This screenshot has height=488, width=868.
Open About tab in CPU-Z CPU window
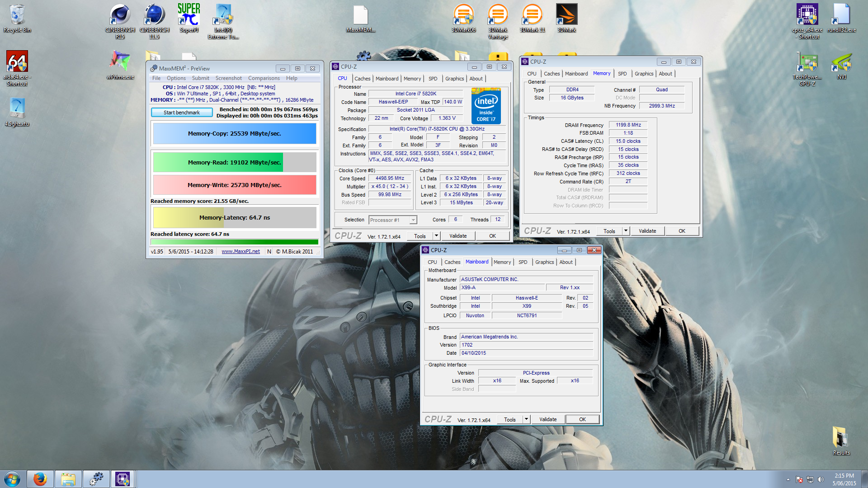click(476, 79)
